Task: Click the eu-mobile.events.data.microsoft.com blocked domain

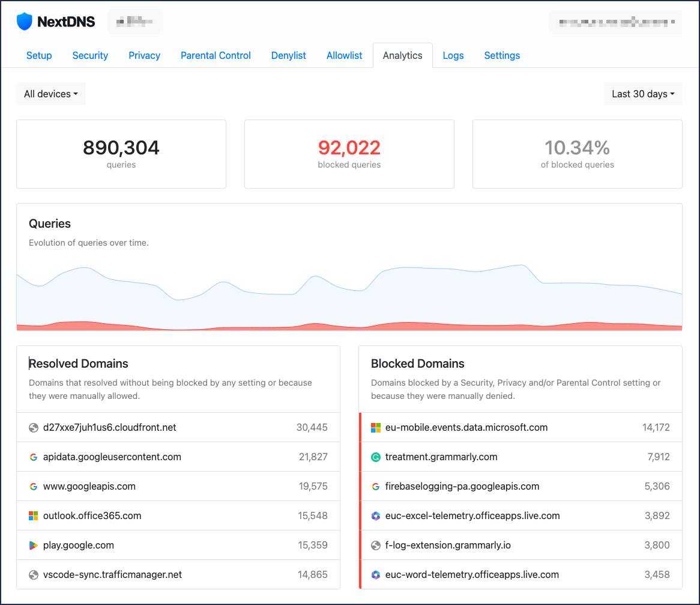Action: (x=466, y=428)
